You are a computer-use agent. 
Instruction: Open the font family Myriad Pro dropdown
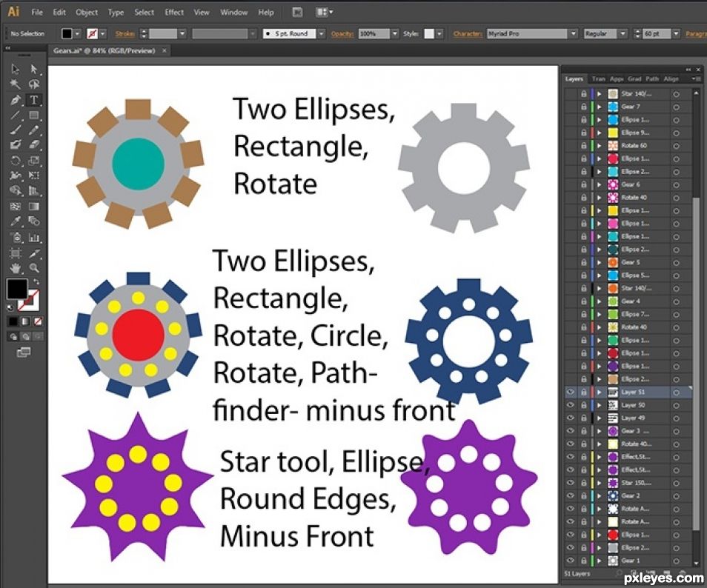point(573,34)
